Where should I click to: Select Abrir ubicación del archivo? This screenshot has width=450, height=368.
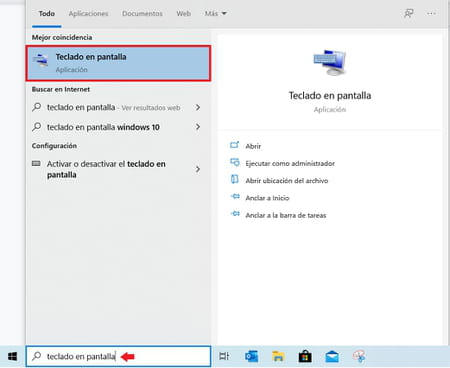pyautogui.click(x=287, y=181)
